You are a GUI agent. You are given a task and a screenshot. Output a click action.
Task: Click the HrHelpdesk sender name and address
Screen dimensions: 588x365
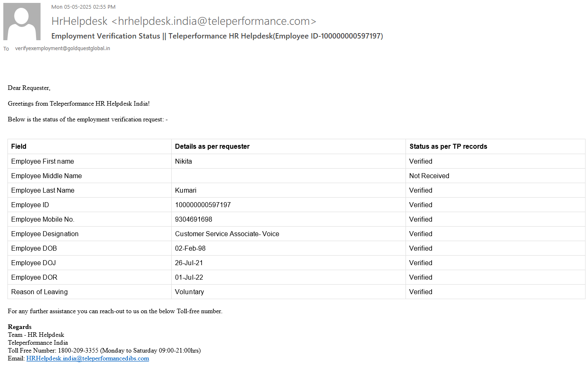pos(183,21)
